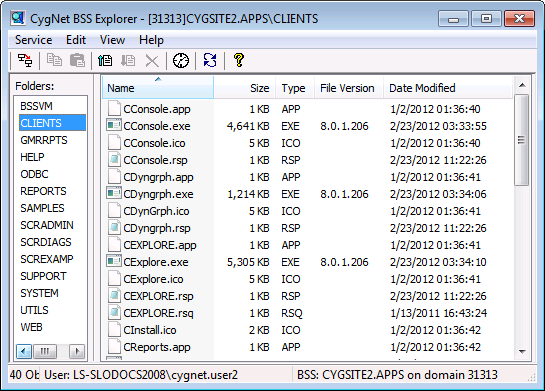Select the CConsole.exe file icon

pos(114,125)
